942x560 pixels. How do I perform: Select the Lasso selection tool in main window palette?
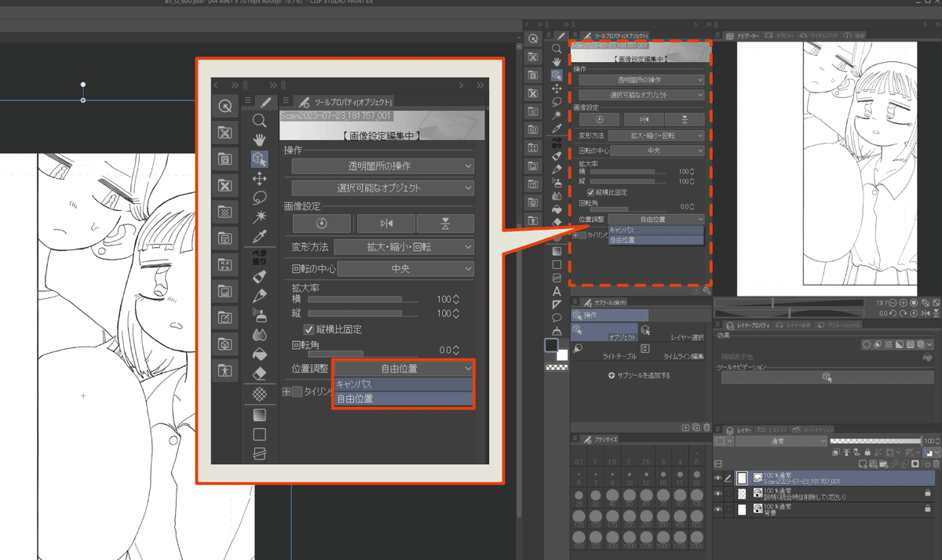click(x=557, y=102)
